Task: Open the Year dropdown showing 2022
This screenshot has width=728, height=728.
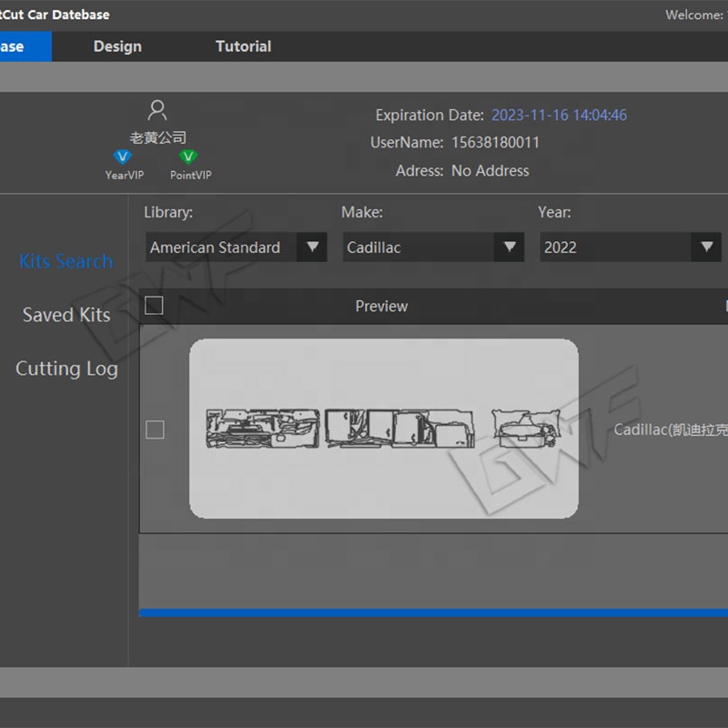Action: tap(630, 248)
